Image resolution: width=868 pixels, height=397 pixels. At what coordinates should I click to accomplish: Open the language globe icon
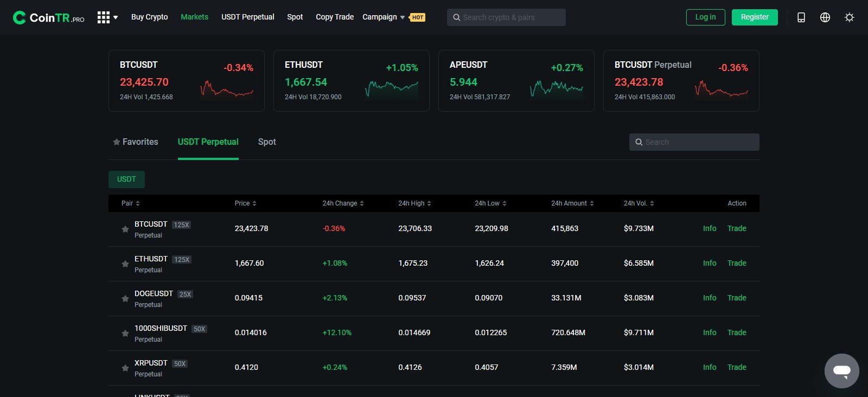click(x=825, y=17)
